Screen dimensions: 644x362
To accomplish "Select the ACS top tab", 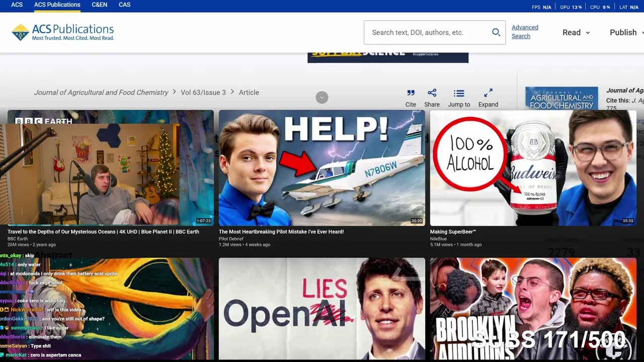I will click(17, 5).
